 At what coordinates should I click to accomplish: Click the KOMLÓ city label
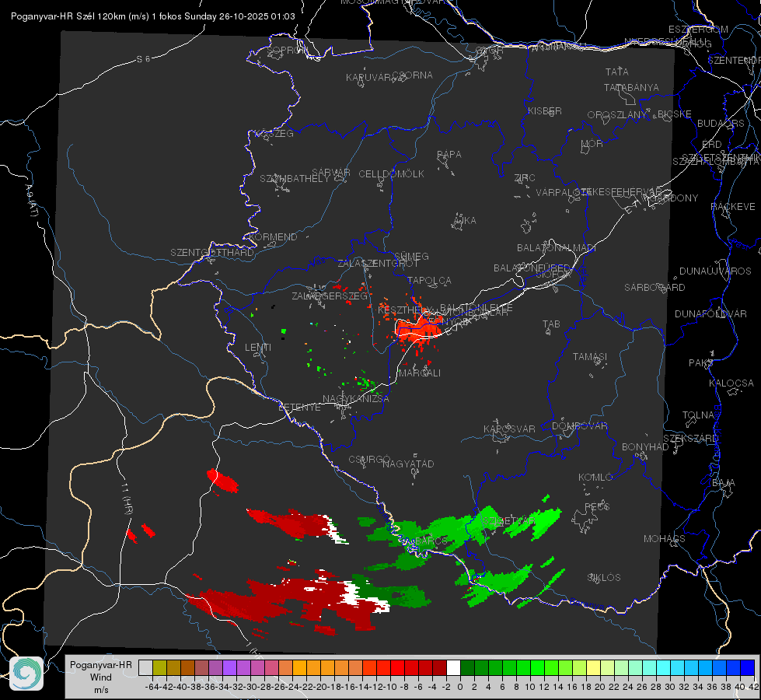click(595, 477)
